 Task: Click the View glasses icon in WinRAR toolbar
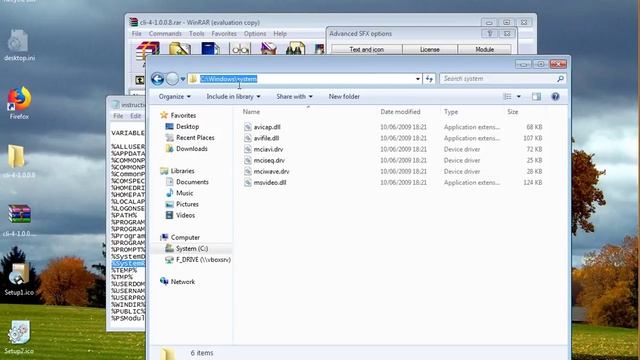click(x=240, y=49)
